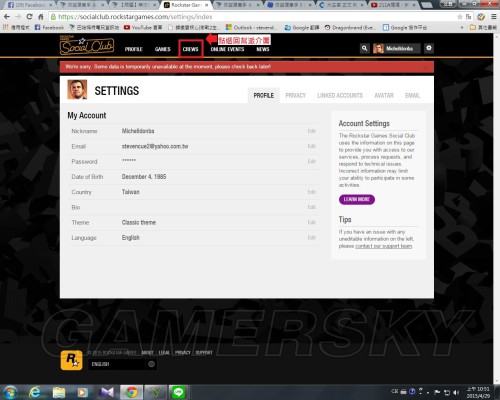
Task: Edit the Nickname field
Action: point(311,131)
